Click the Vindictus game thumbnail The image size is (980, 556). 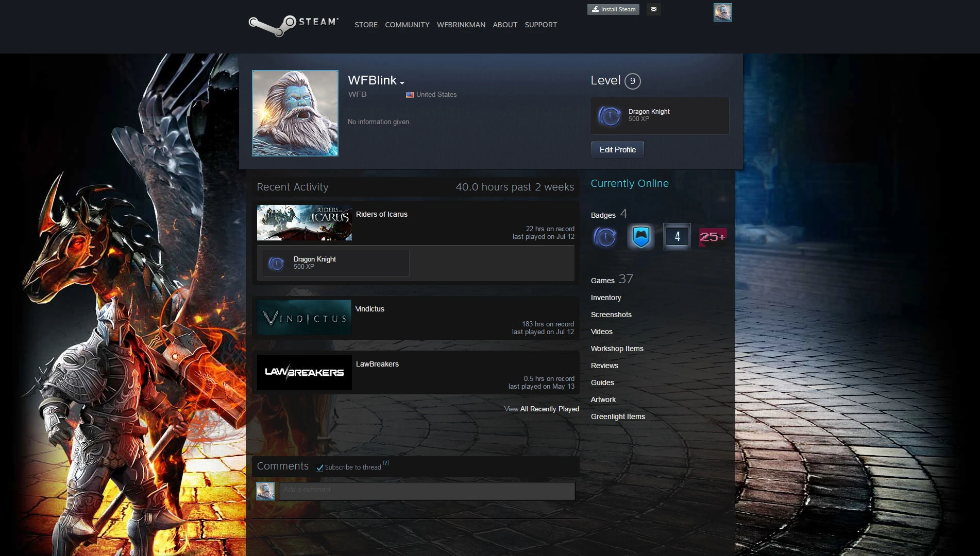304,318
